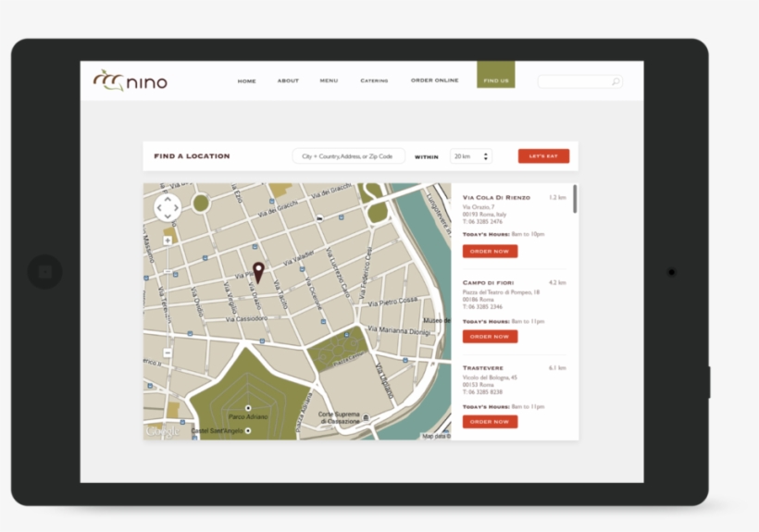Click the Parco Adriano map marker
Screen dimensions: 759x532
click(x=248, y=408)
